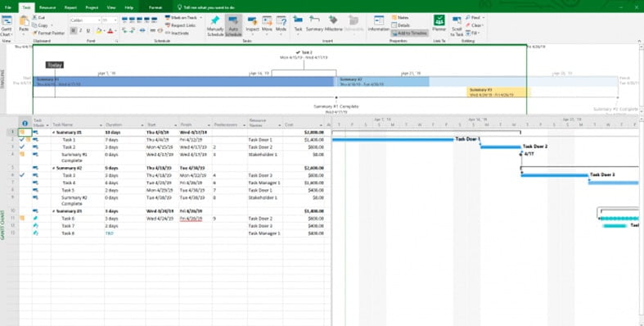644x326 pixels.
Task: Select the yellow Summary #3 timeline bar
Action: (x=497, y=92)
